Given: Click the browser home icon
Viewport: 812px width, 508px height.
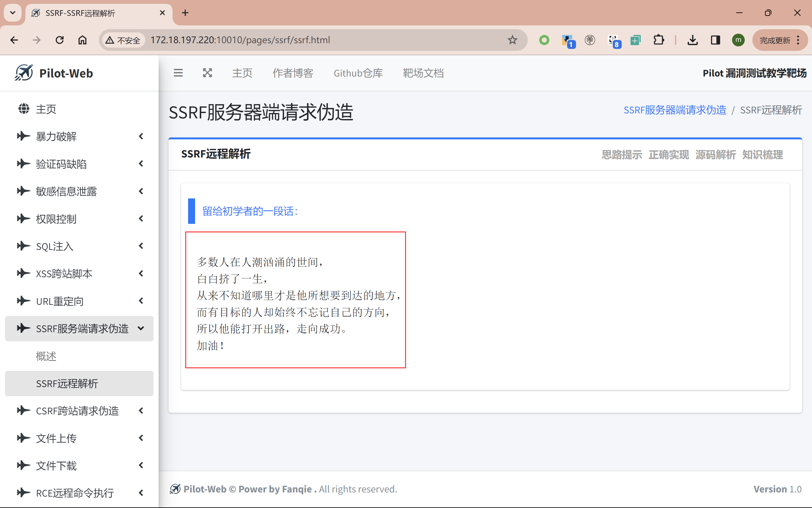Looking at the screenshot, I should point(82,40).
